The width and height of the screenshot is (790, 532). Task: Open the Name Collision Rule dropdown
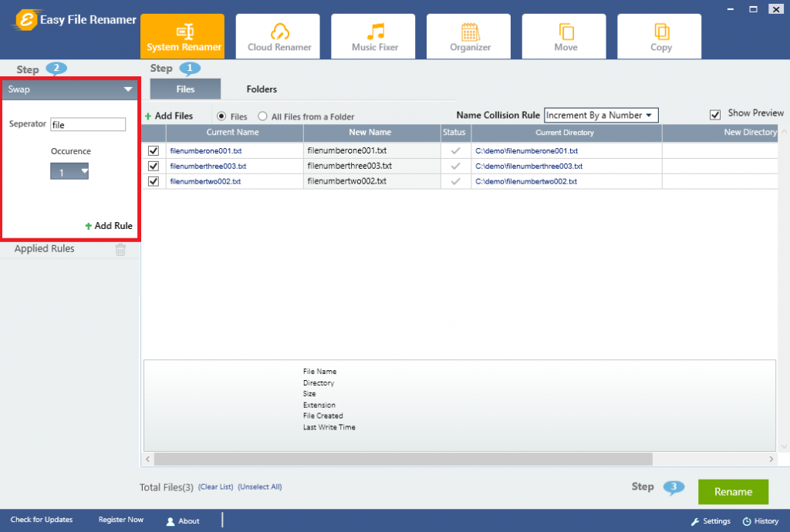[601, 115]
